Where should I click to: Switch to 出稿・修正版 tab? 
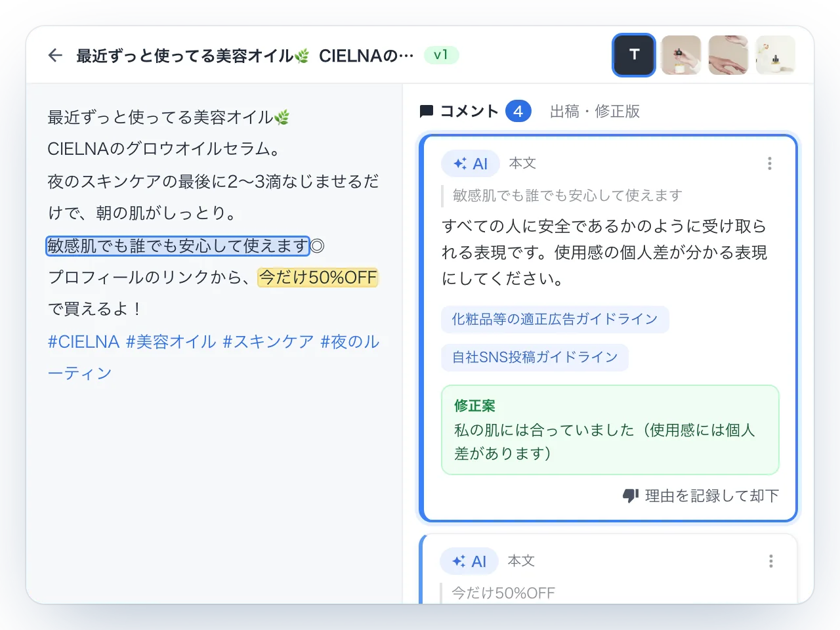pyautogui.click(x=595, y=112)
